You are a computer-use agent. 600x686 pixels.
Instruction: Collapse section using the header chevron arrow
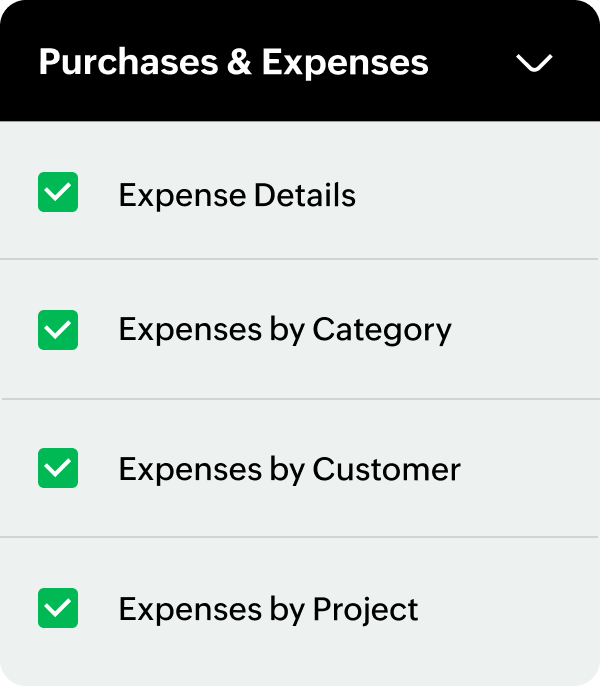click(534, 63)
